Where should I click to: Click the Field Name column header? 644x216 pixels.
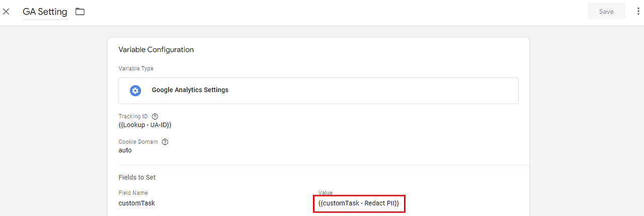tap(133, 193)
